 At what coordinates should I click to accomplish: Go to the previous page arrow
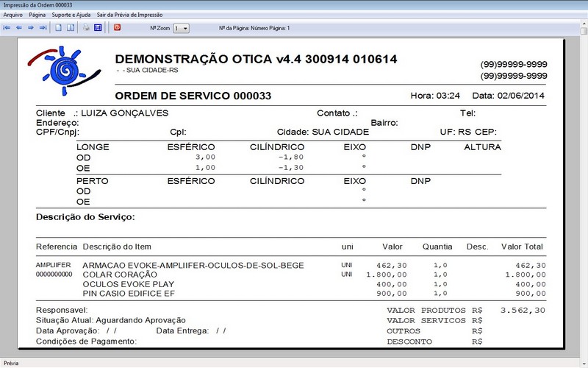point(19,28)
